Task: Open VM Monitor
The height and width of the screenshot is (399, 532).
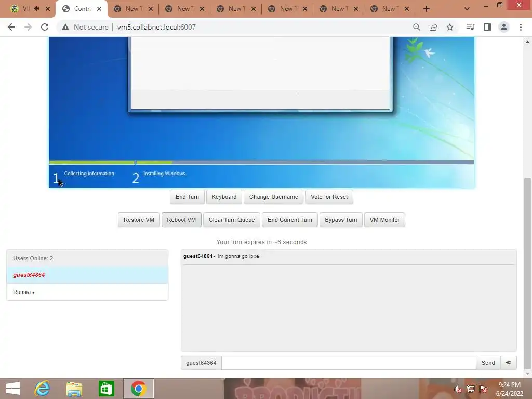Action: 384,220
